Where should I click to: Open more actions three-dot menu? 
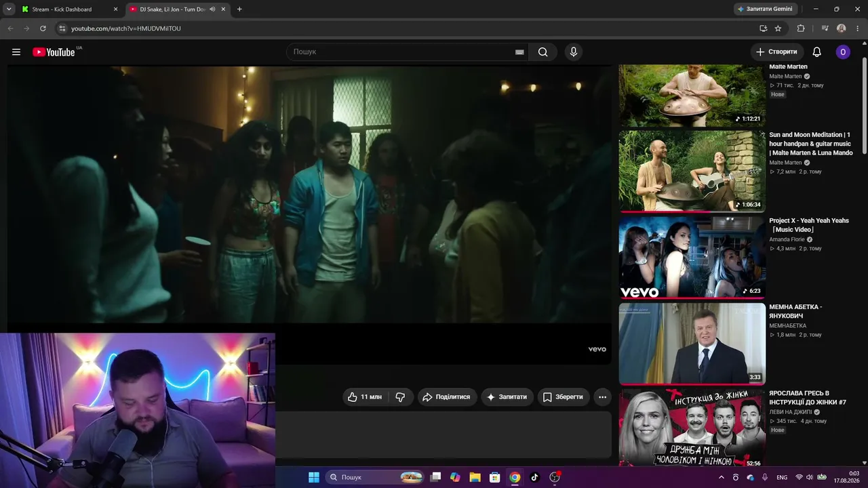coord(602,397)
